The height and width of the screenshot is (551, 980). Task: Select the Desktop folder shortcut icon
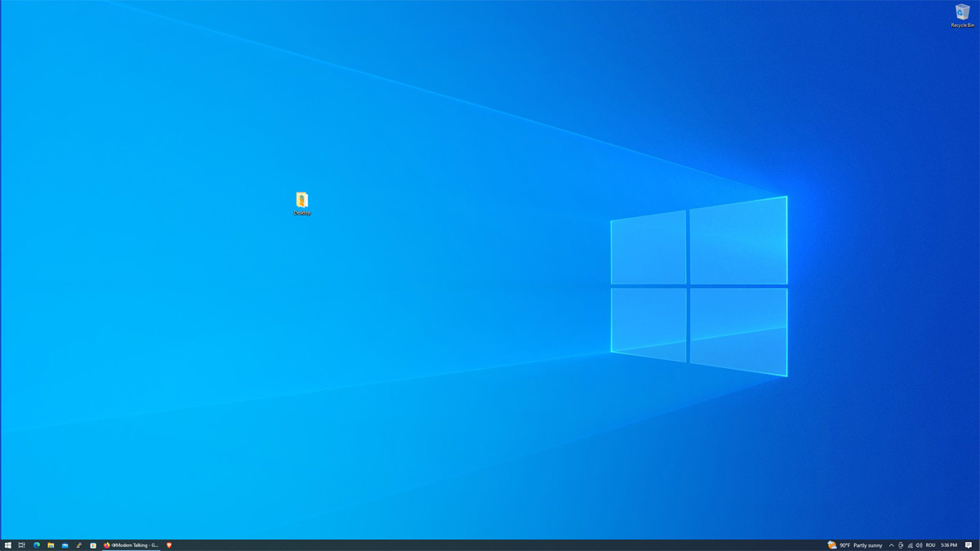(x=302, y=202)
